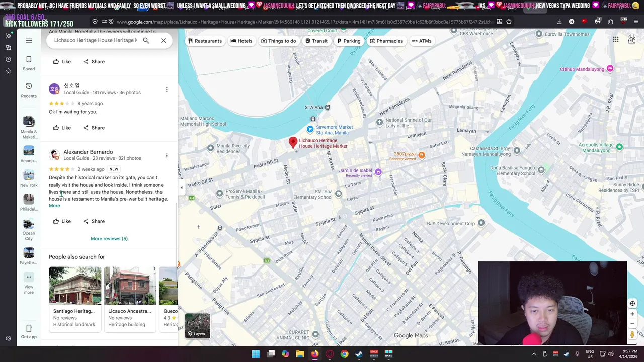Viewport: 644px width, 362px height.
Task: Click the Manila Rivercity Residences marker
Action: point(210,148)
